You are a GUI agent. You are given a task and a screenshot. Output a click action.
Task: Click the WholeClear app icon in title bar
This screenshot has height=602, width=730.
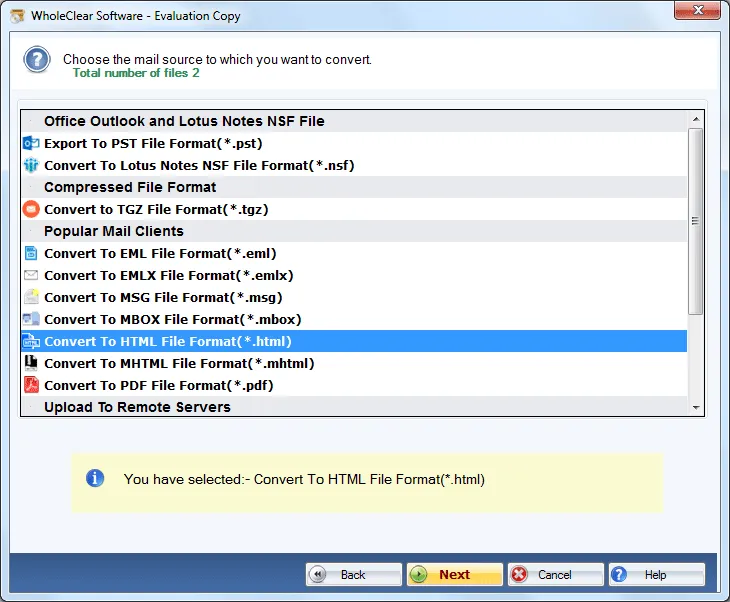[18, 16]
